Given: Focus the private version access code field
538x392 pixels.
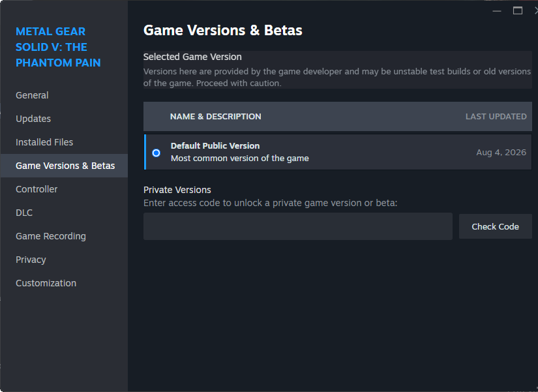Looking at the screenshot, I should [x=298, y=226].
